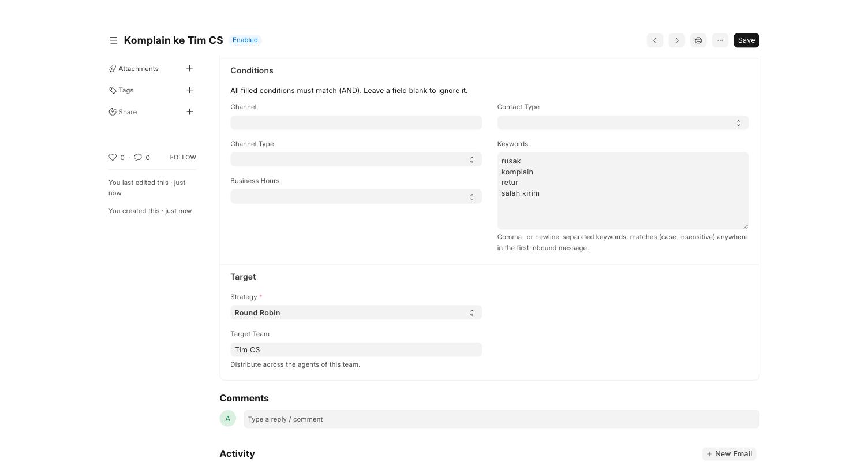The height and width of the screenshot is (469, 868).
Task: Click the Attachments sidebar label
Action: click(x=139, y=69)
